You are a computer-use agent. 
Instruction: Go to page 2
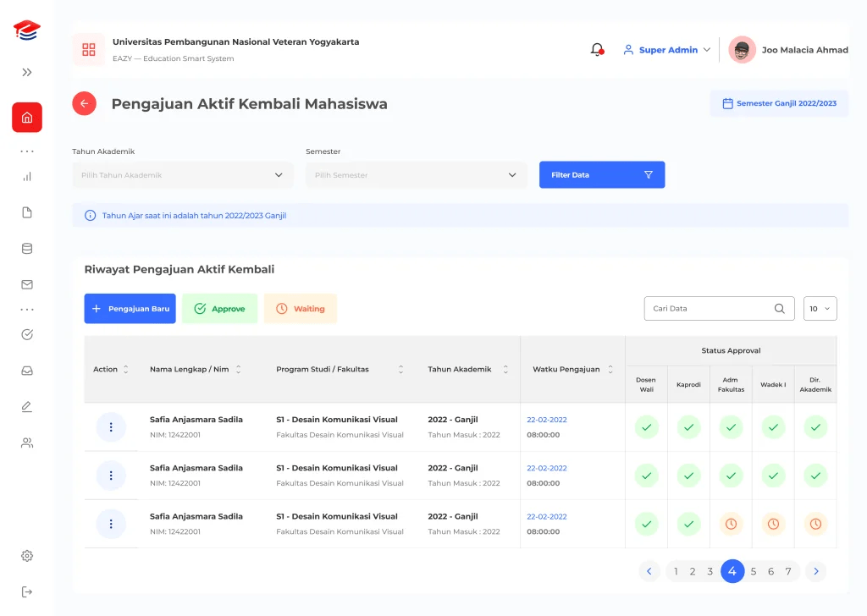pos(693,571)
